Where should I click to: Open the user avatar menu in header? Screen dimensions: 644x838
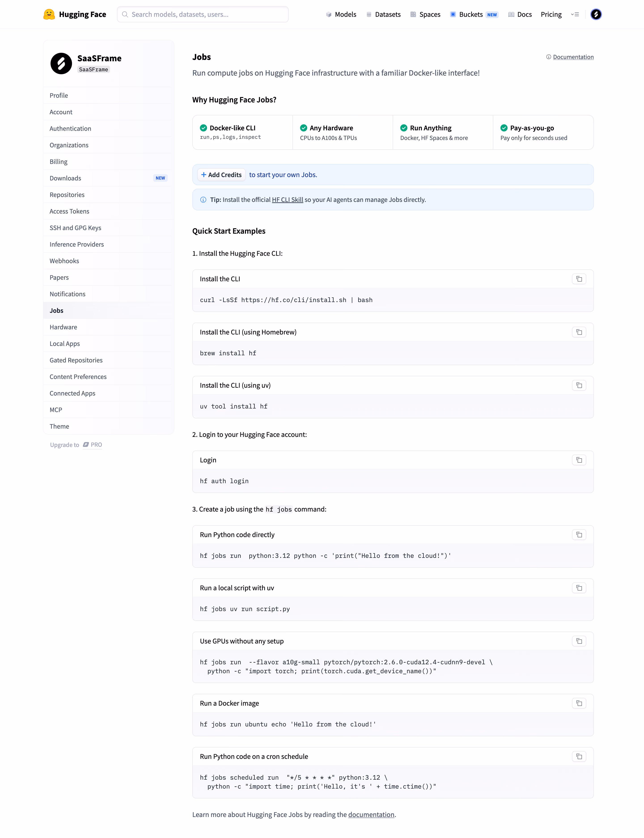(596, 15)
